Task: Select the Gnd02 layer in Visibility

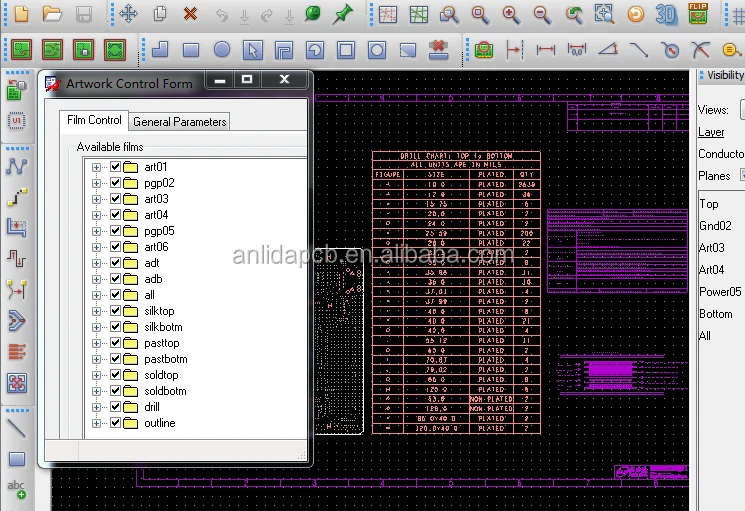Action: (715, 226)
